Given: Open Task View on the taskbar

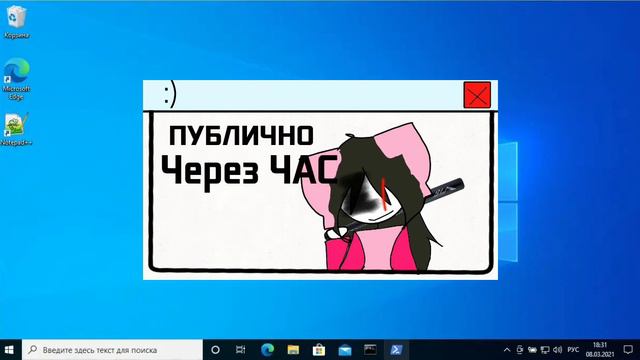Looking at the screenshot, I should [241, 350].
